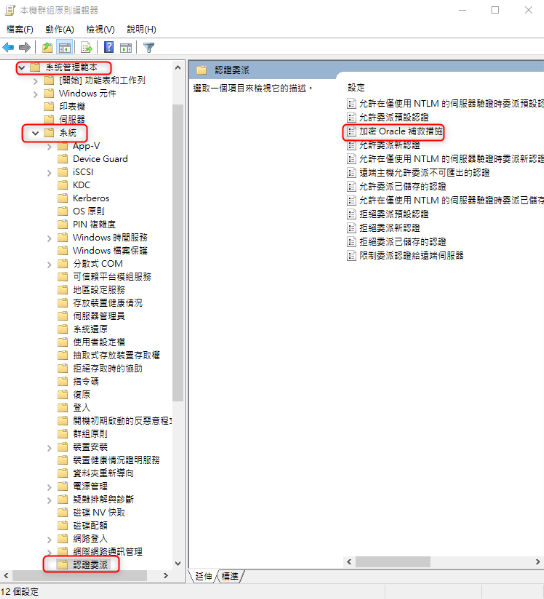Collapse the 系統 folder chevron
The width and height of the screenshot is (544, 599).
(x=35, y=133)
